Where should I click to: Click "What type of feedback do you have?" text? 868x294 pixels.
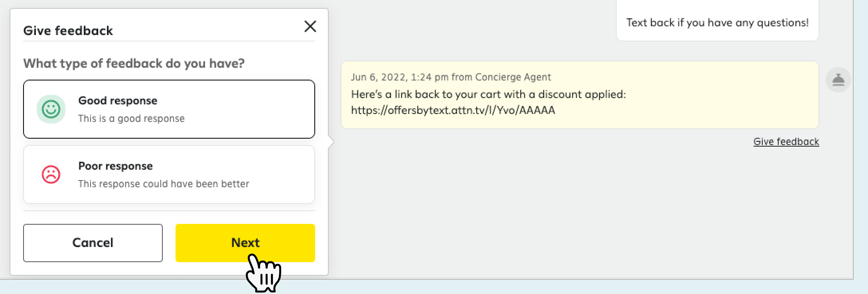(x=134, y=63)
